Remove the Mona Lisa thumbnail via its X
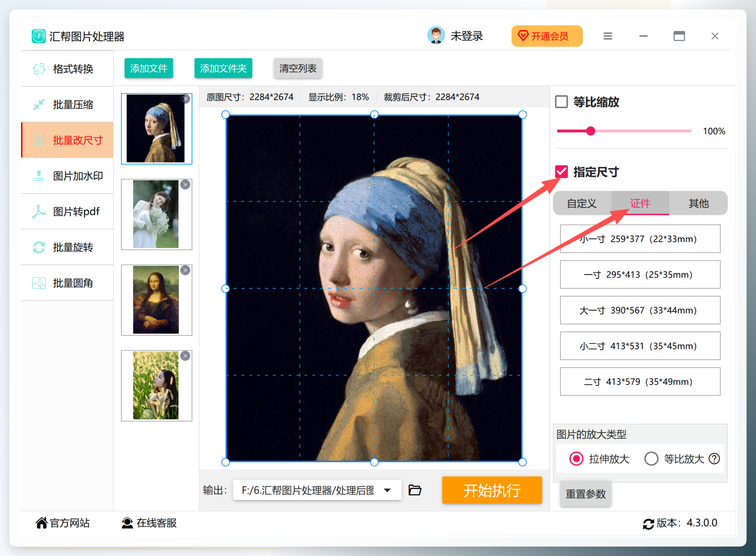This screenshot has width=756, height=556. (x=185, y=270)
